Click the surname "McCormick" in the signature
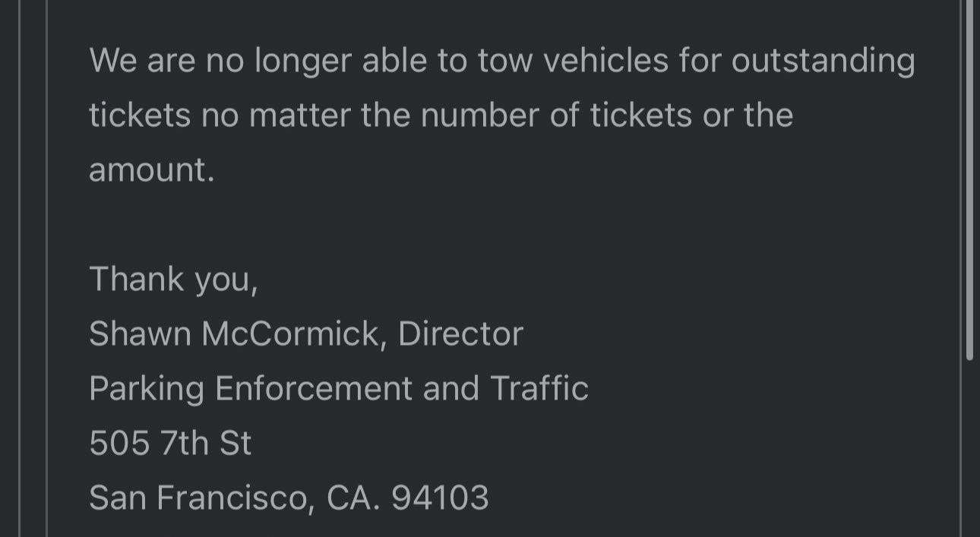Viewport: 980px width, 537px height. pos(293,334)
